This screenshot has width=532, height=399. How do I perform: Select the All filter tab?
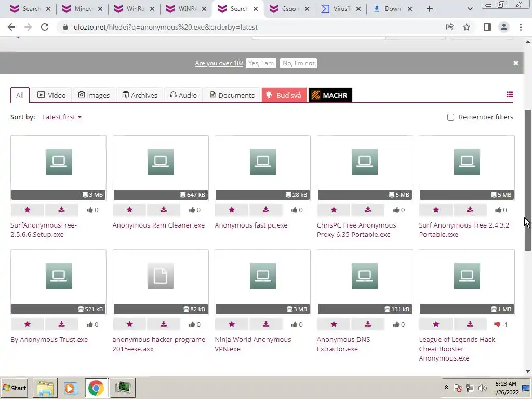coord(20,95)
